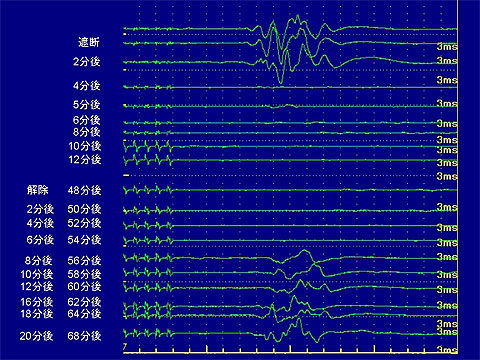Select the 64分後 time label

[84, 314]
